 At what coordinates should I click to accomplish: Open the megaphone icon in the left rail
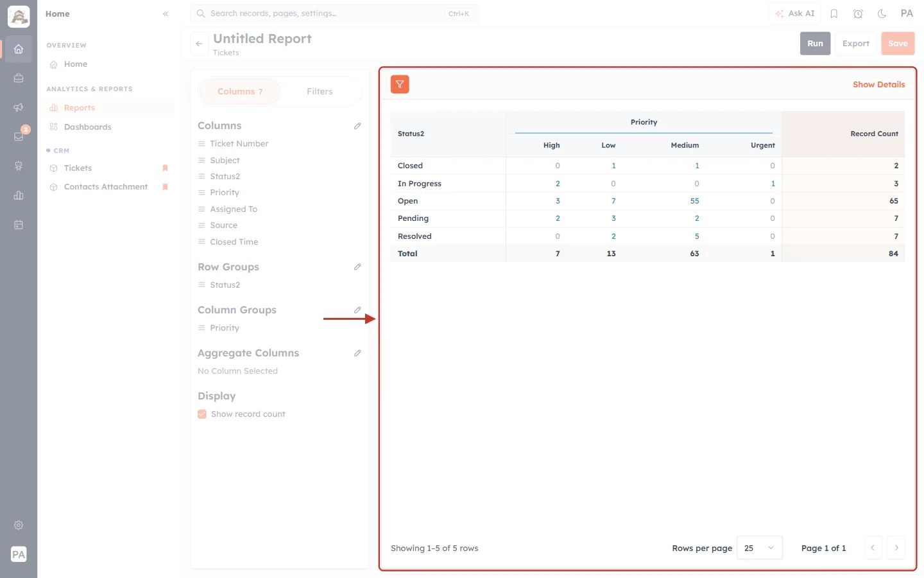(x=19, y=107)
